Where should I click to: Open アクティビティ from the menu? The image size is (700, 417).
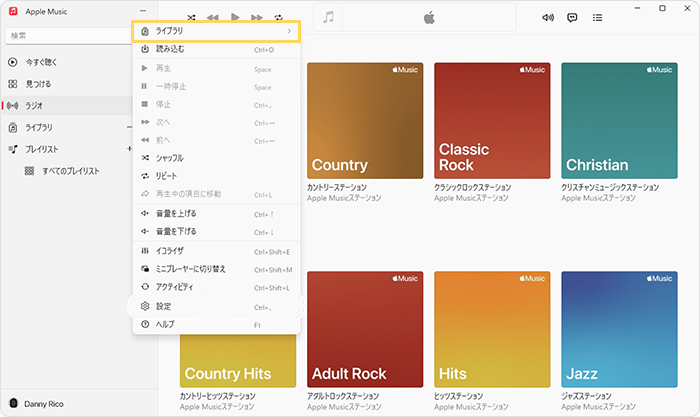point(216,287)
